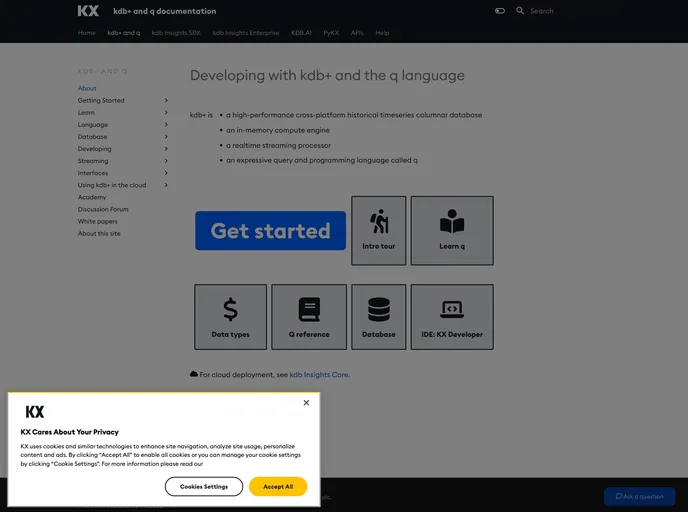The image size is (688, 512).
Task: Click the Streaming sidebar label
Action: (x=93, y=161)
